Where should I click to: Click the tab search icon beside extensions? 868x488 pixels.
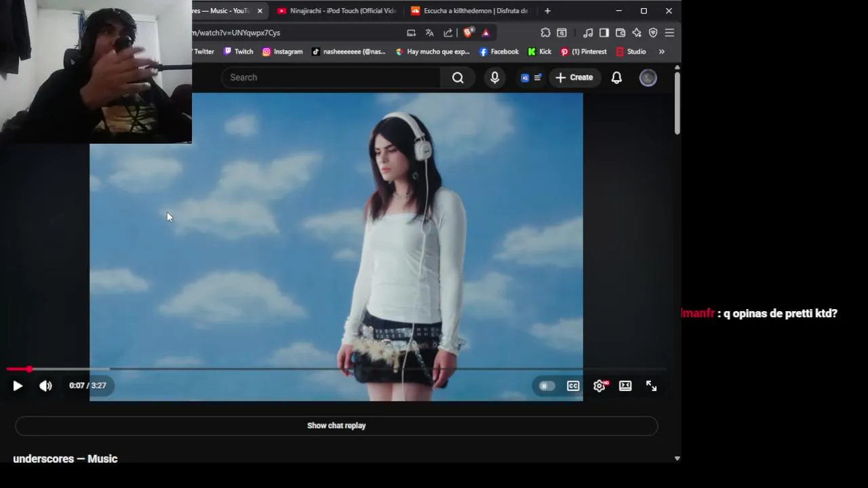click(561, 33)
